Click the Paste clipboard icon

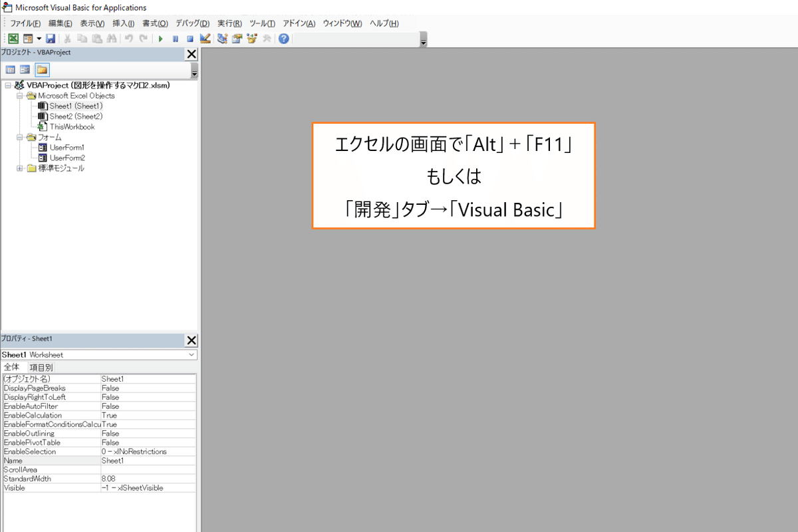pyautogui.click(x=97, y=39)
